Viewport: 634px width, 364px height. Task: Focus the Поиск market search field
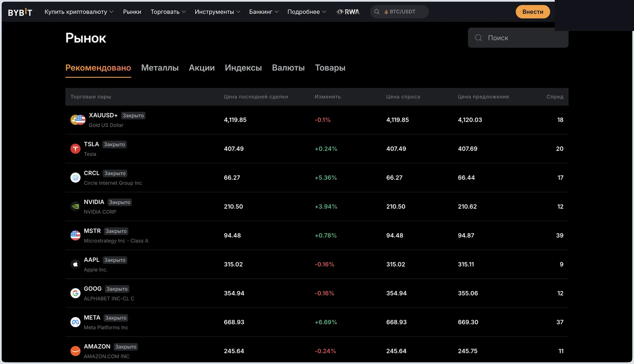518,38
